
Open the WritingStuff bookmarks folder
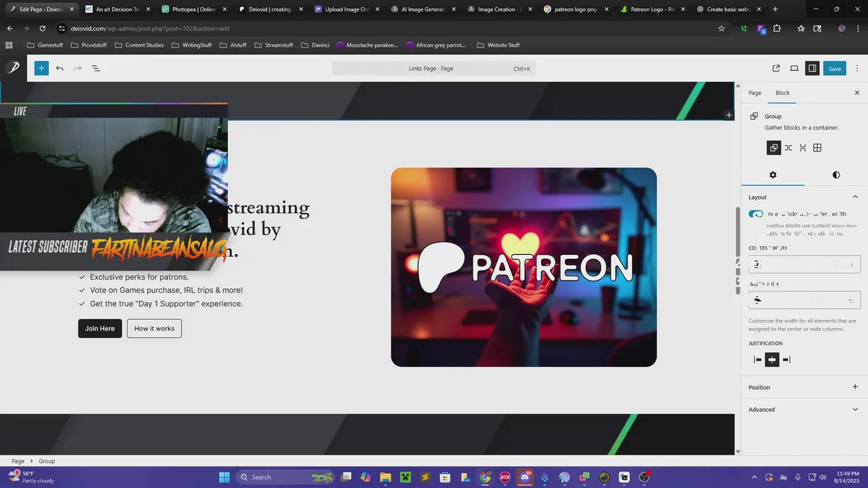191,45
